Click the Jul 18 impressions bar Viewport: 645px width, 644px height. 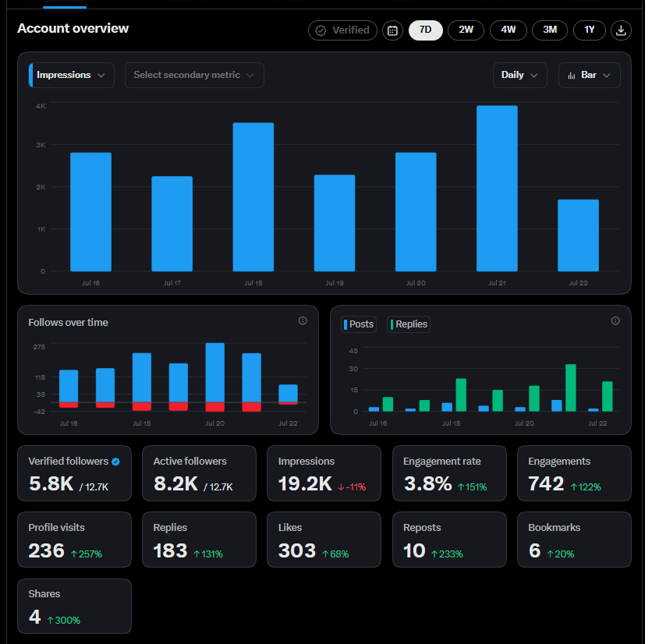253,197
